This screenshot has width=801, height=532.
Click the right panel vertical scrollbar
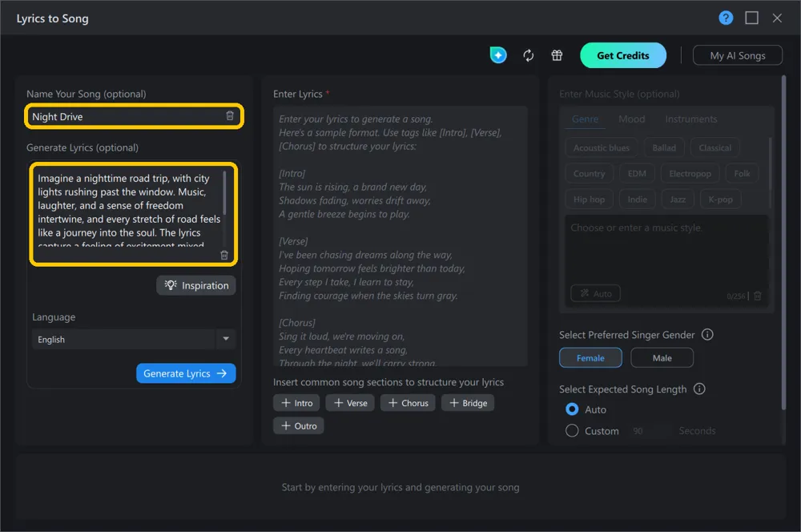[783, 242]
